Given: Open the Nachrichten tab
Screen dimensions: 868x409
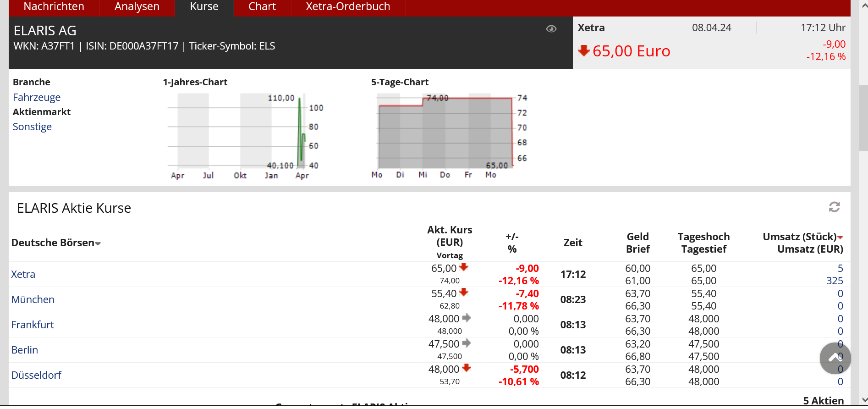Looking at the screenshot, I should coord(54,7).
